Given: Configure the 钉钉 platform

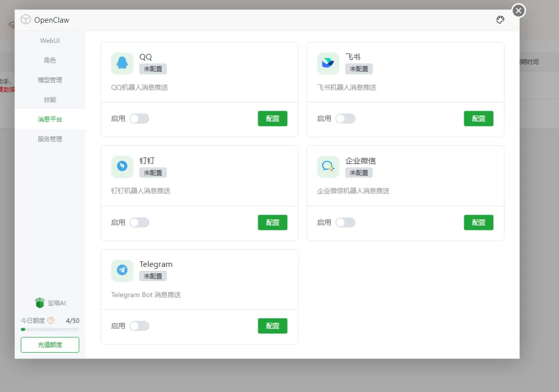Looking at the screenshot, I should pyautogui.click(x=272, y=222).
